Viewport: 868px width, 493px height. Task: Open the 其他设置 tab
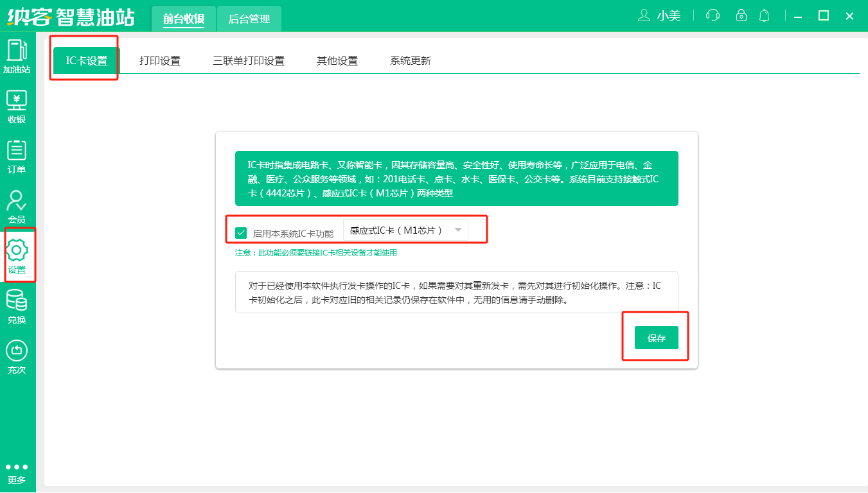click(x=337, y=61)
